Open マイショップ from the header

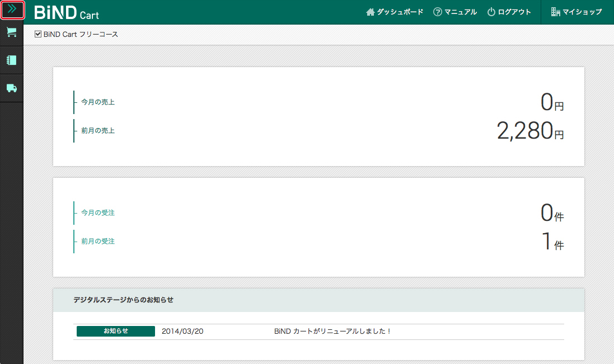tap(576, 12)
